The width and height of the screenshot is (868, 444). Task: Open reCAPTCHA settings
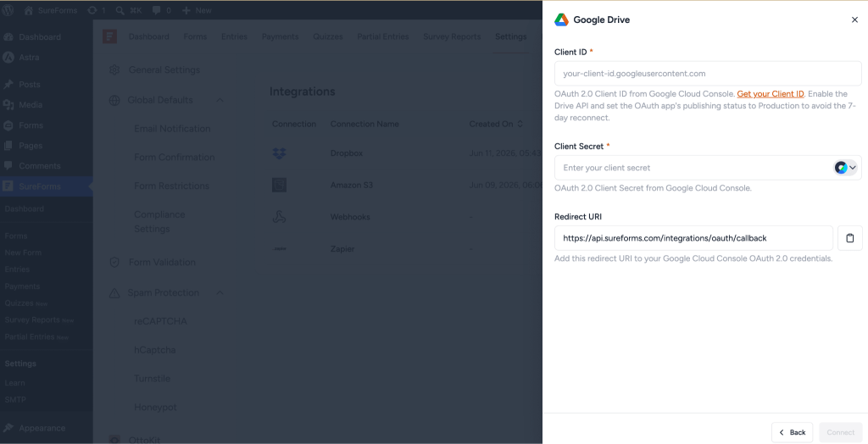click(x=160, y=321)
